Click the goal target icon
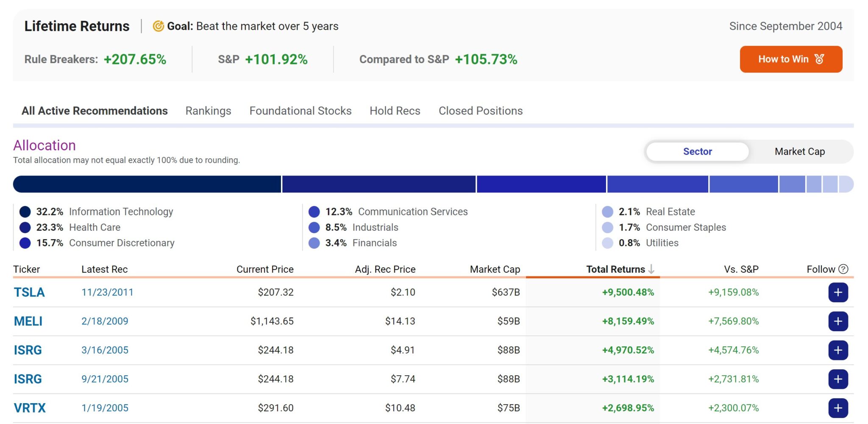Image resolution: width=868 pixels, height=424 pixels. [x=158, y=26]
